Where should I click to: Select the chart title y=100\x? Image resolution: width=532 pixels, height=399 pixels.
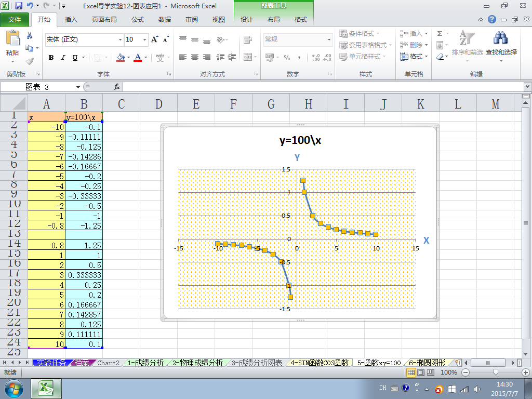point(300,140)
